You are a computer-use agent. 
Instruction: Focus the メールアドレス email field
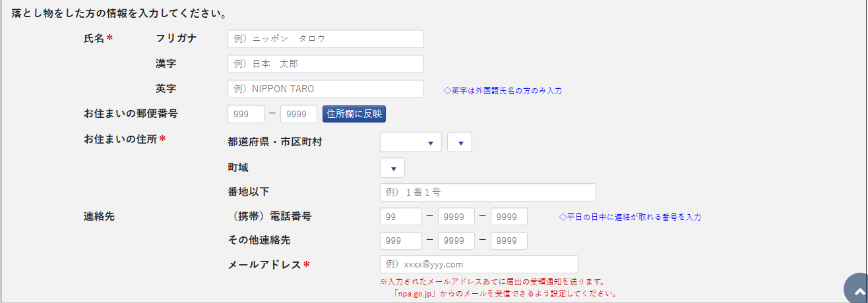click(x=479, y=264)
